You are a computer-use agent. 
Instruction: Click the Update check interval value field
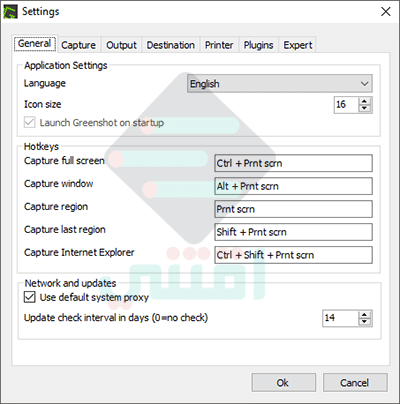(x=340, y=318)
